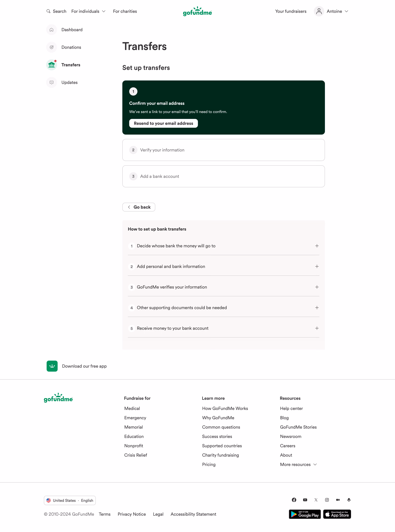Click the search magnifier icon
395x532 pixels.
coord(48,11)
